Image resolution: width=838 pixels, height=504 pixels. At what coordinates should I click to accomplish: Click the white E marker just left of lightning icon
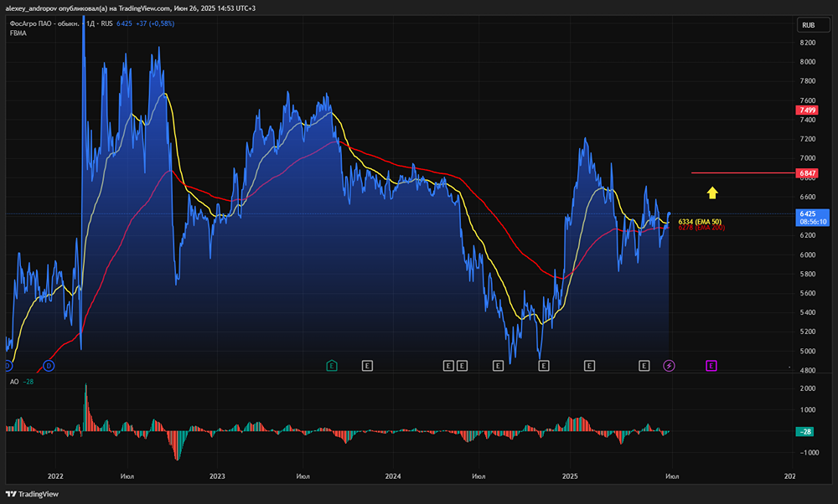pos(644,366)
